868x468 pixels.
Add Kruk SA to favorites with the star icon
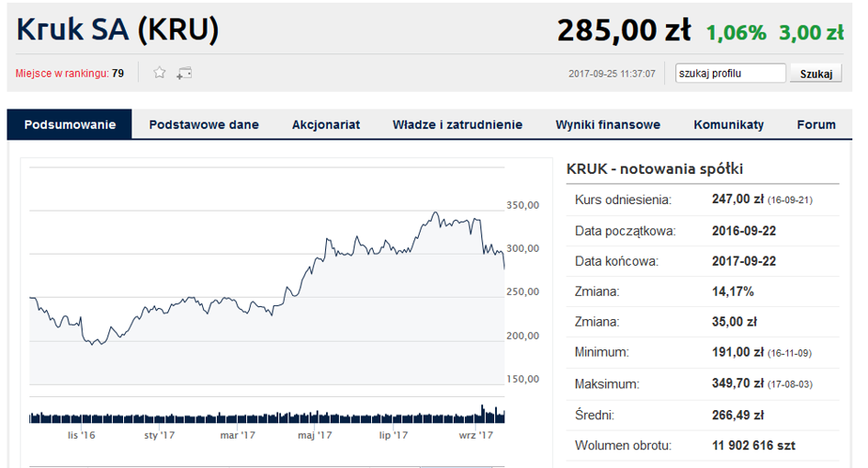pyautogui.click(x=160, y=73)
